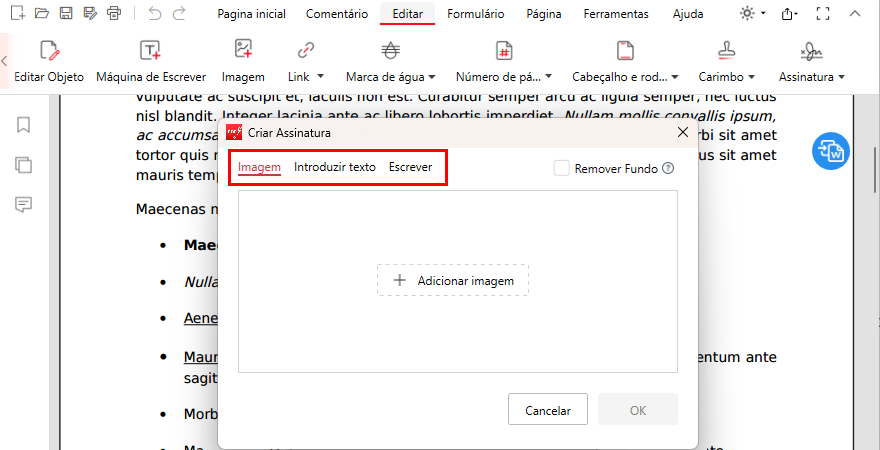The height and width of the screenshot is (450, 880).
Task: Click the blue convert to Word floating button
Action: point(831,150)
